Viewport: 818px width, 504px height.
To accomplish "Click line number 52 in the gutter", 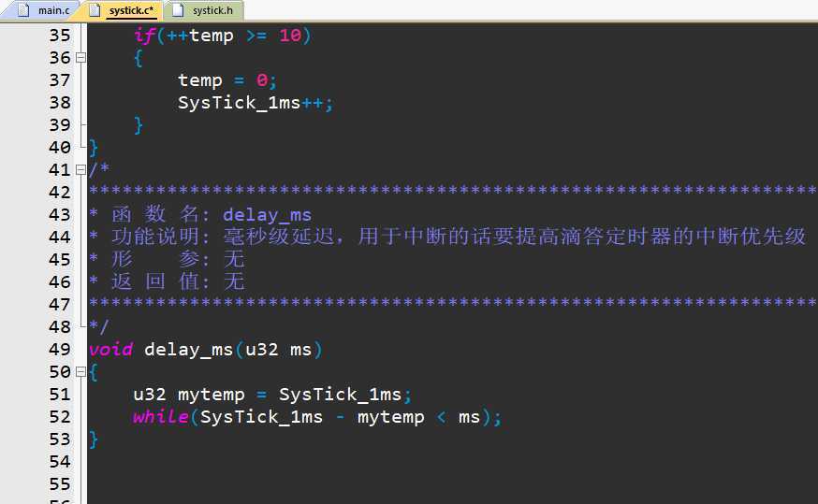I will (60, 417).
